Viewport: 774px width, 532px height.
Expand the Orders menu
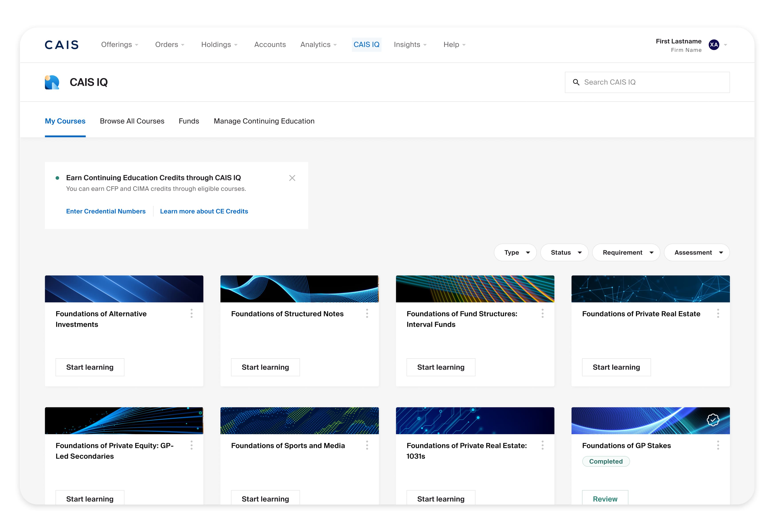tap(170, 45)
